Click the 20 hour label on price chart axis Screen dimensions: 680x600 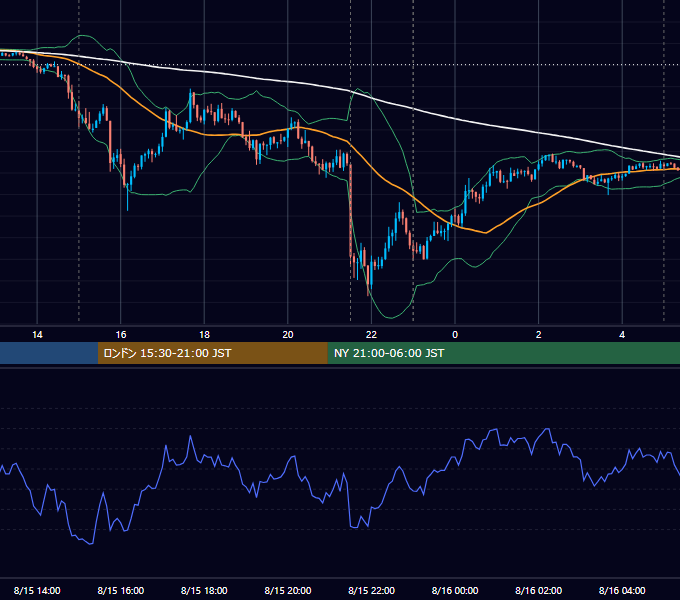pyautogui.click(x=288, y=335)
